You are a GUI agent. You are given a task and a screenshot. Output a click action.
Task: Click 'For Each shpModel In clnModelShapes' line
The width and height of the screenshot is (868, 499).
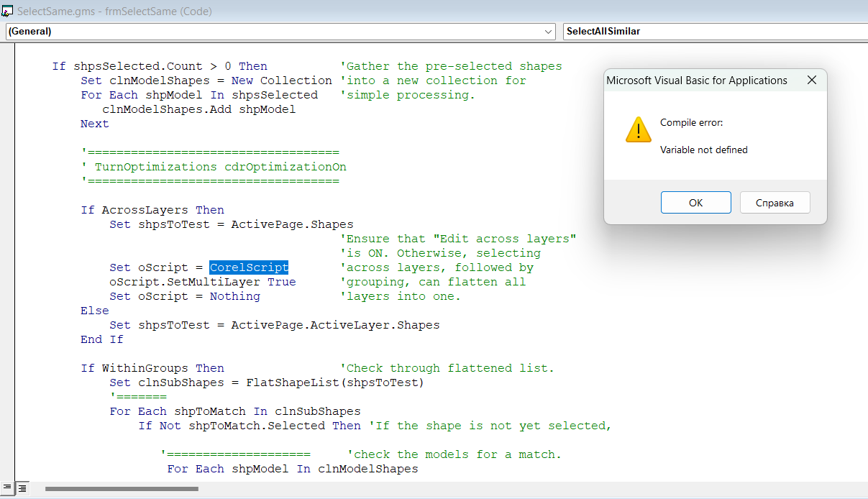(x=293, y=469)
